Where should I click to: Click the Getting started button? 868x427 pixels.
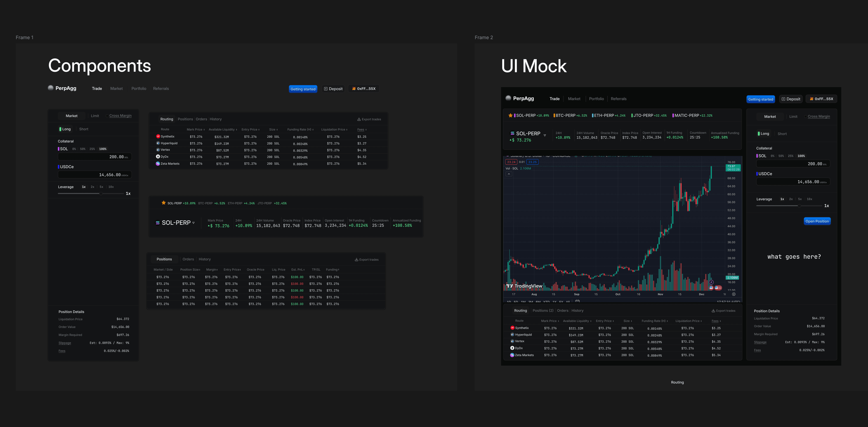tap(303, 89)
